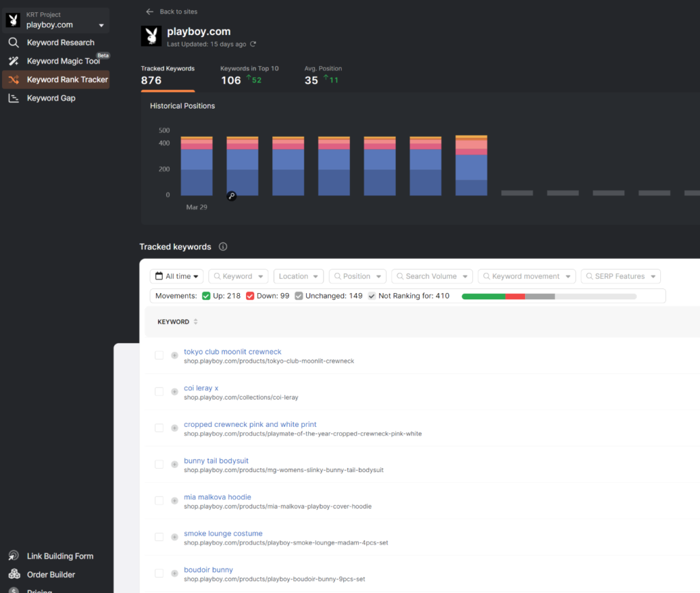Expand the plus icon for smoke lounge costume
Viewport: 700px width, 593px height.
point(174,537)
